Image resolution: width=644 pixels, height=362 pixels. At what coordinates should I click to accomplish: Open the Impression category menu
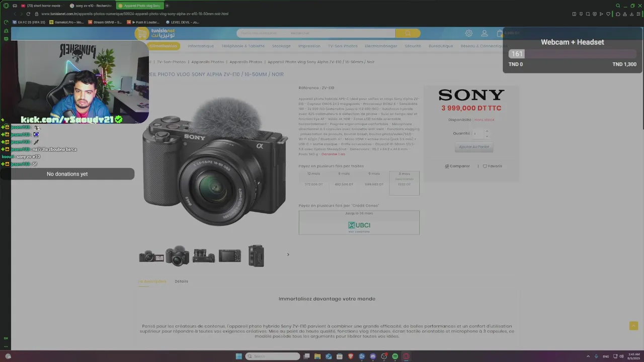coord(309,46)
